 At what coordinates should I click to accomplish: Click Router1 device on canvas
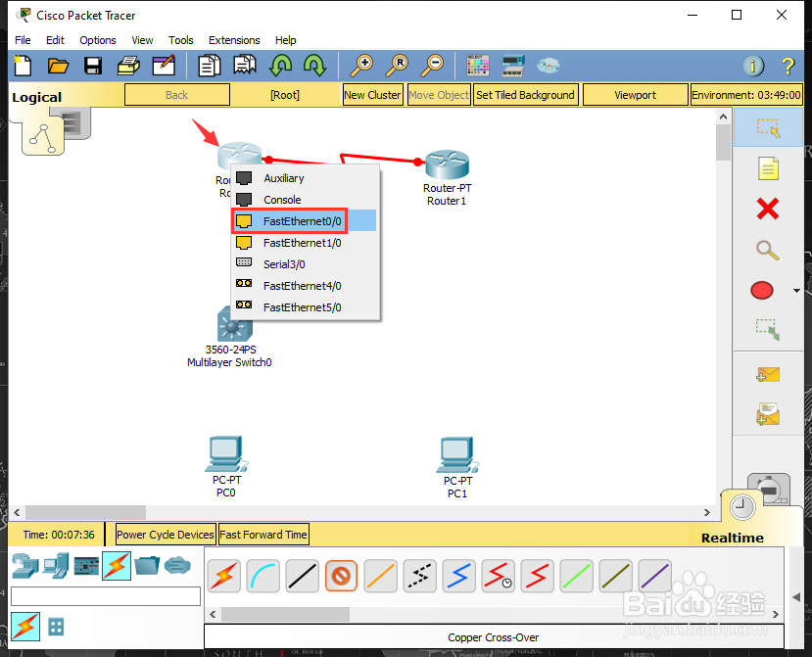click(447, 164)
